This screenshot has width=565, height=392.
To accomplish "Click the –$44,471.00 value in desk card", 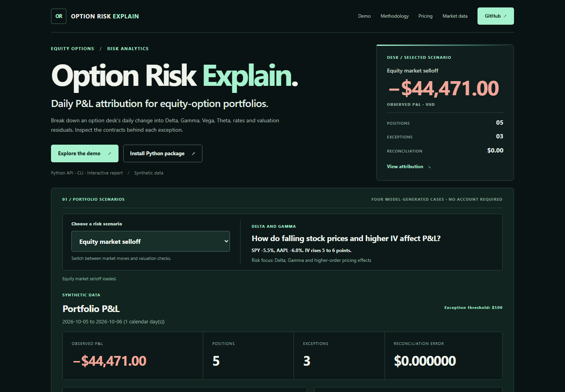I will (444, 88).
